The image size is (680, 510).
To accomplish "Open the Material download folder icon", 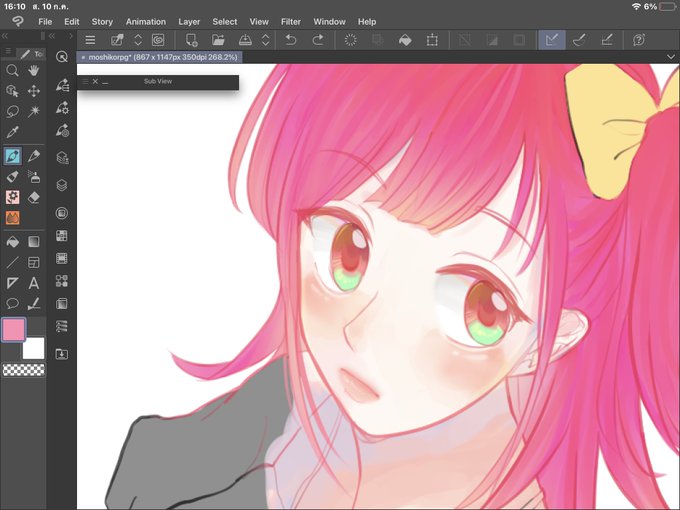I will pos(62,354).
